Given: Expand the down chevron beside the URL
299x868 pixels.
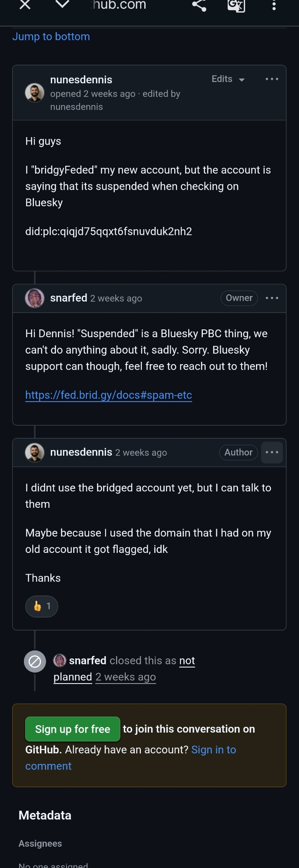Looking at the screenshot, I should [x=63, y=5].
